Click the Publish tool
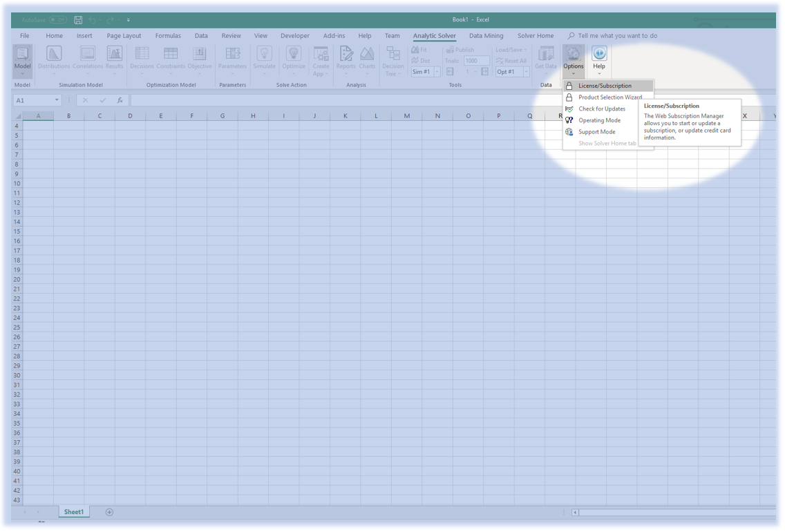This screenshot has width=785, height=532. [460, 50]
